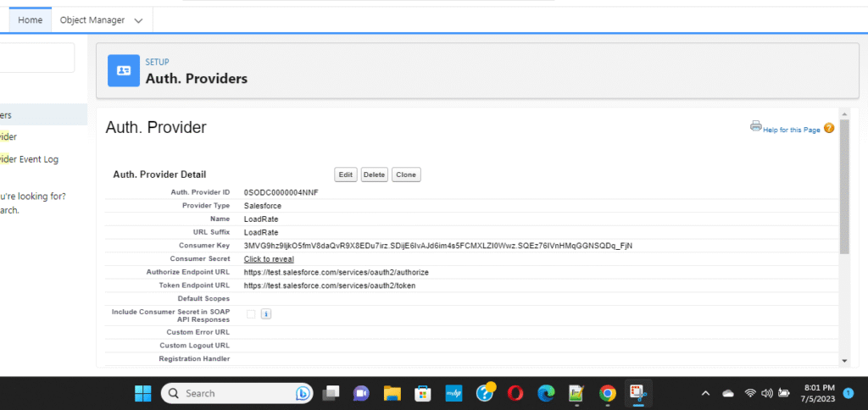The width and height of the screenshot is (868, 410).
Task: Click the Edit button
Action: [x=345, y=175]
